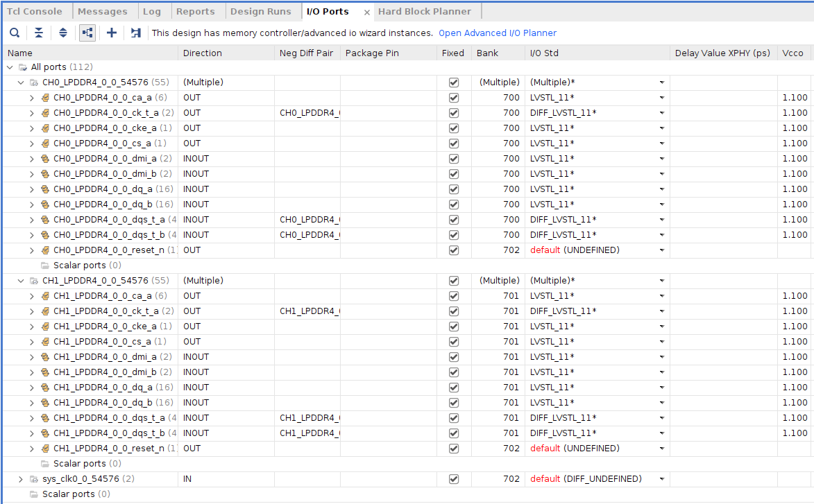This screenshot has height=504, width=814.
Task: Uncheck Fixed for CH1_LPDDR4_0_0_dq_a
Action: pyautogui.click(x=453, y=388)
